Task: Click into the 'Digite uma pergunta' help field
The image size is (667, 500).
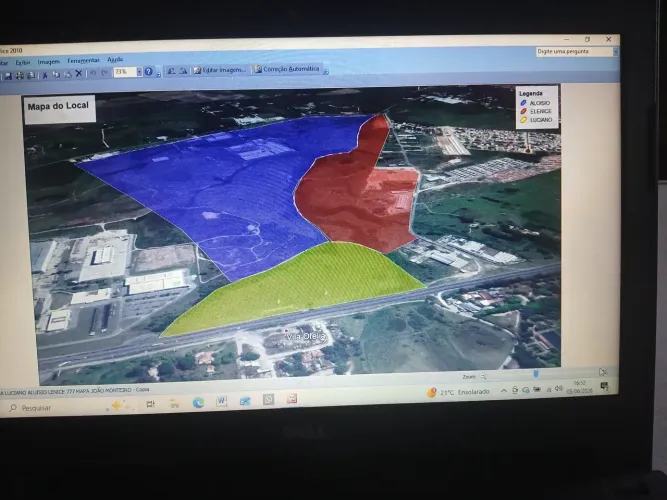Action: tap(574, 51)
